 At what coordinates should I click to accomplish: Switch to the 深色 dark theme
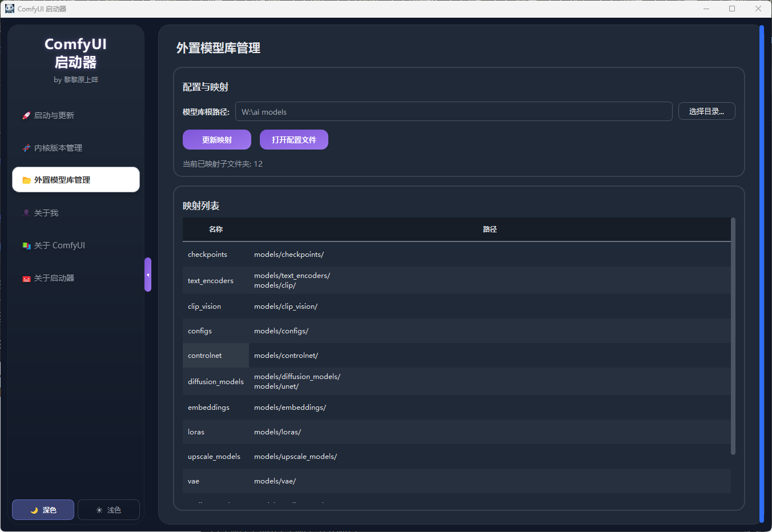click(x=43, y=510)
